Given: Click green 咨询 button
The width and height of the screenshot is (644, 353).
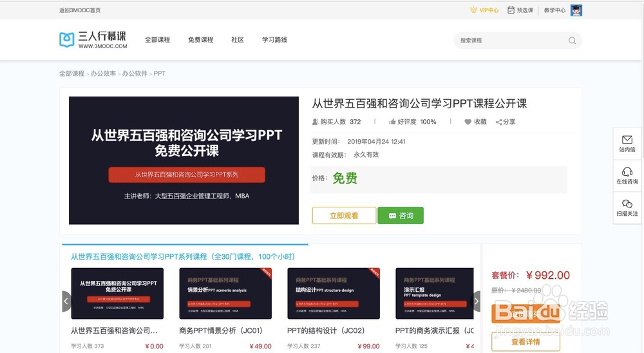Looking at the screenshot, I should coord(401,215).
